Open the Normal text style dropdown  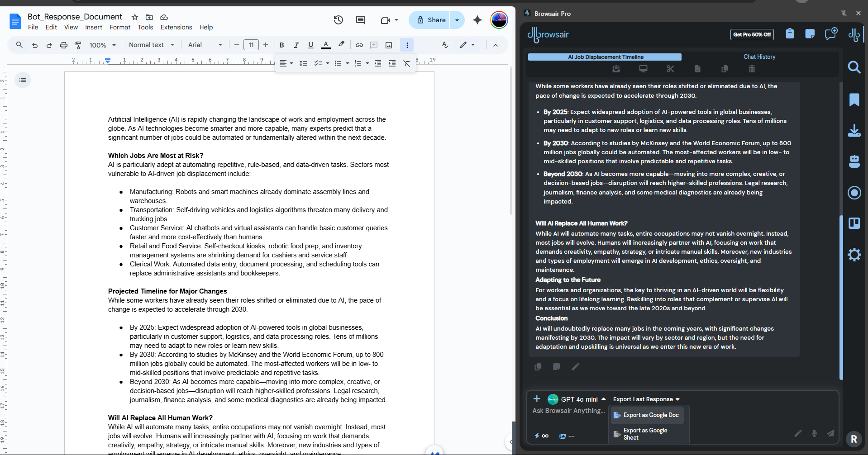click(x=151, y=45)
